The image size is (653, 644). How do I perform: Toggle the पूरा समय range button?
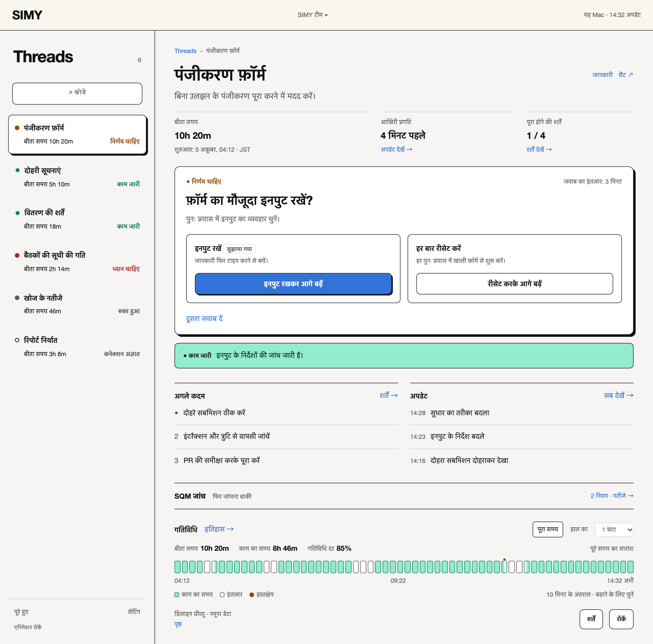(548, 529)
